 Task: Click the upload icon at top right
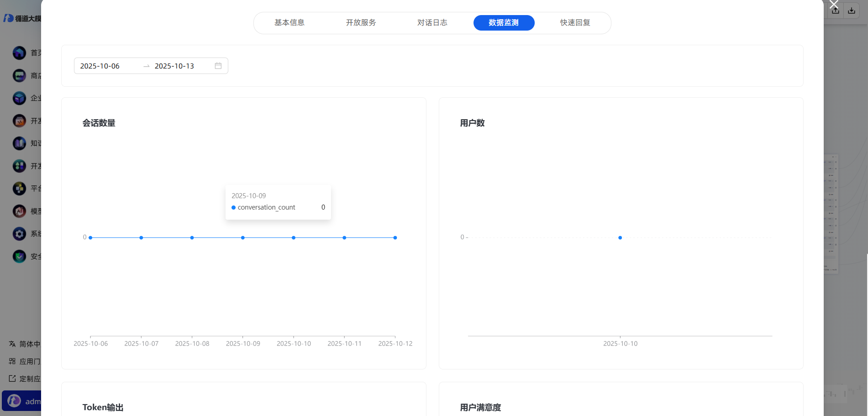pyautogui.click(x=835, y=10)
